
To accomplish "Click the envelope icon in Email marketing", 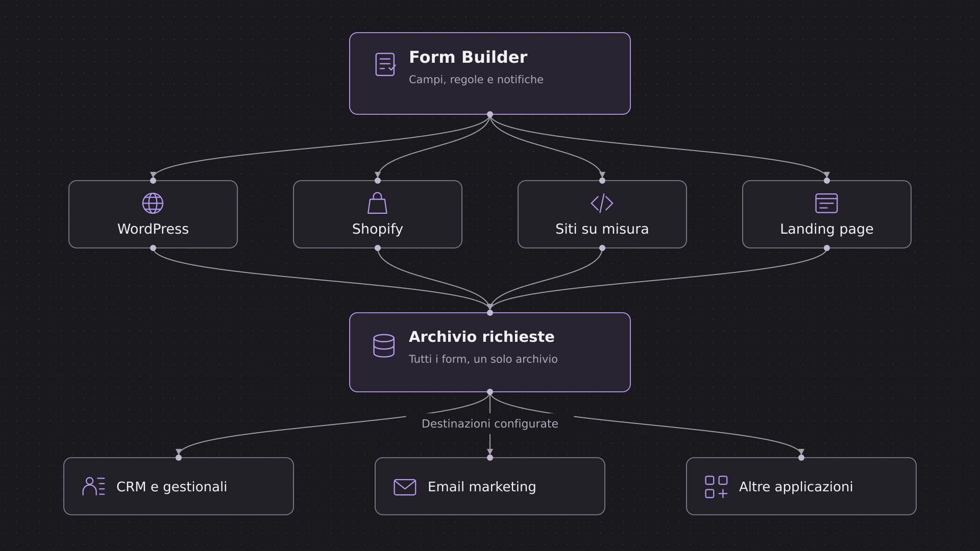I will (405, 487).
